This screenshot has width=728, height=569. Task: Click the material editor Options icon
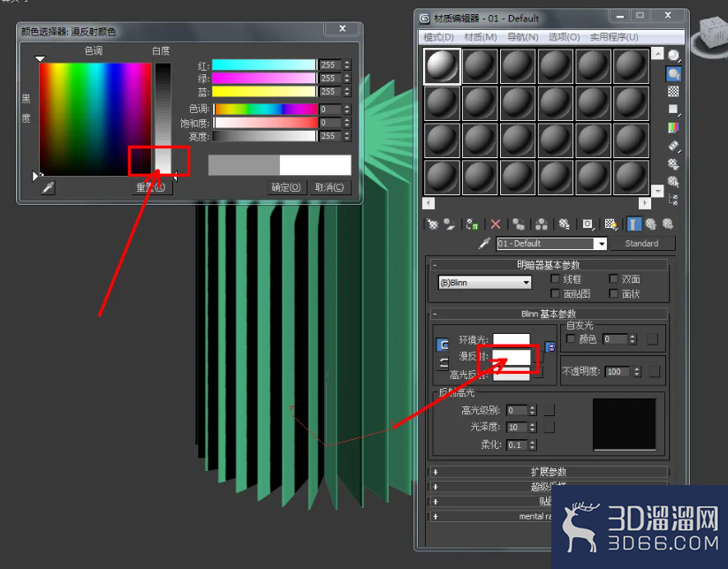pos(673,164)
